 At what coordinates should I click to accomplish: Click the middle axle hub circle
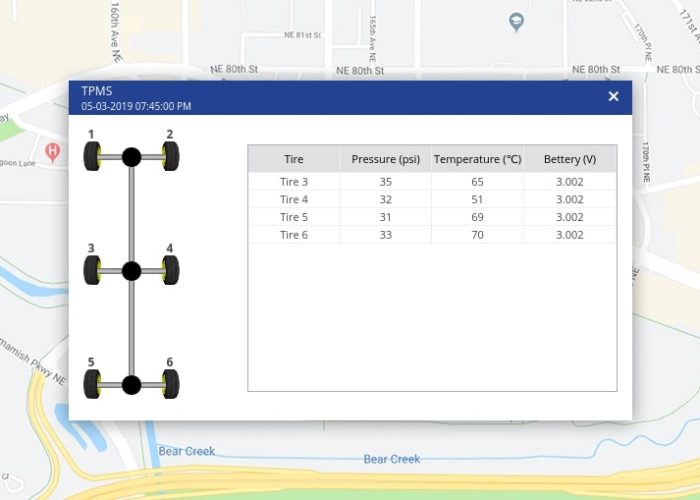point(131,271)
